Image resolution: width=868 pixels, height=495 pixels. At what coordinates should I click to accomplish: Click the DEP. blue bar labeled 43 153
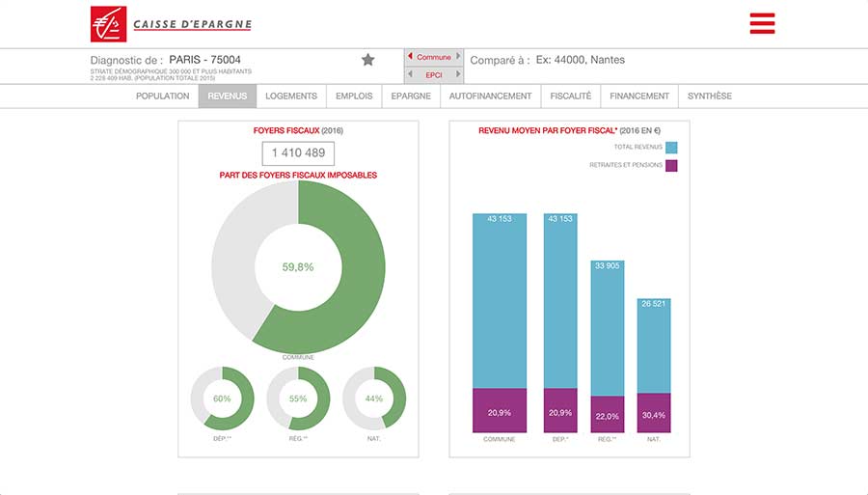(560, 301)
